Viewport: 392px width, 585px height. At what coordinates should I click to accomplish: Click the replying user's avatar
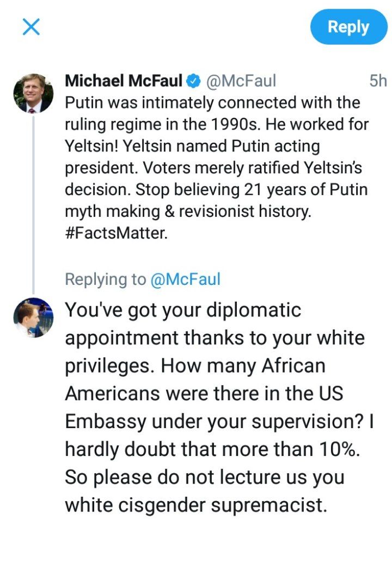click(x=33, y=318)
